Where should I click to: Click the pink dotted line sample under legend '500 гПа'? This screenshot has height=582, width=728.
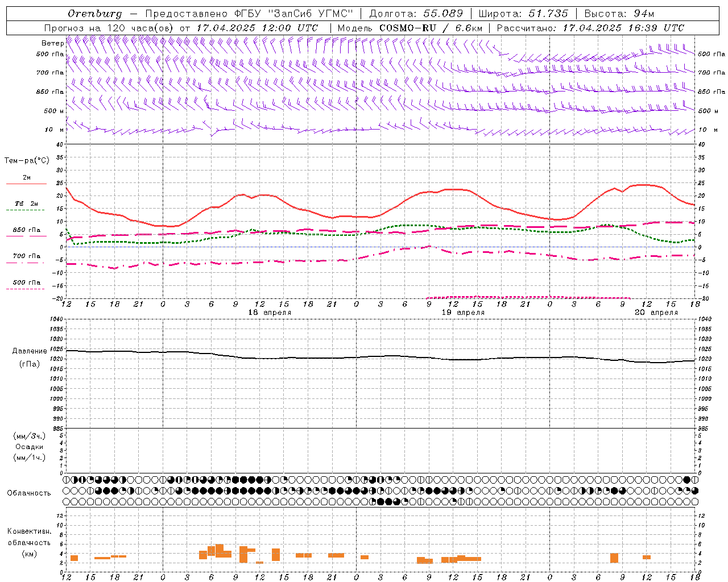tap(25, 289)
